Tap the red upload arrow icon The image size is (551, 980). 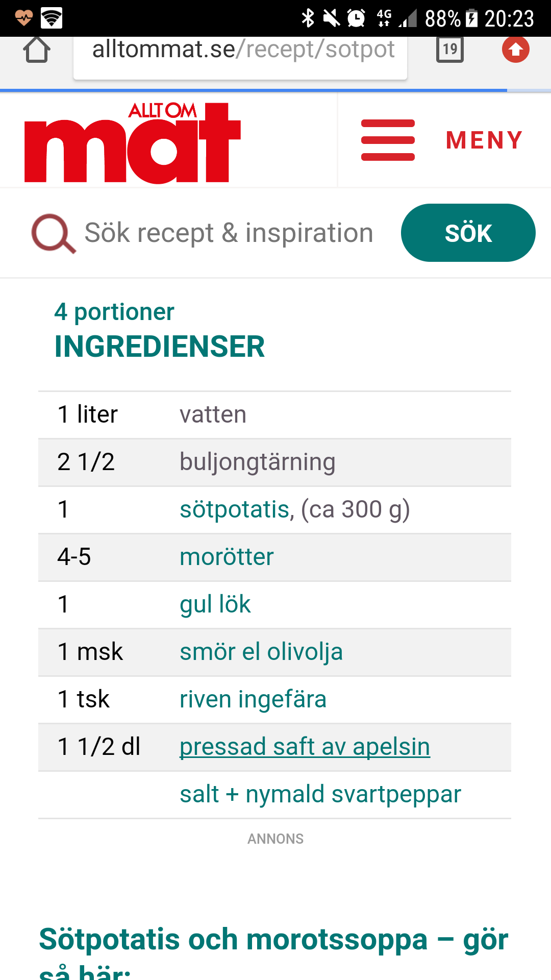[x=515, y=50]
